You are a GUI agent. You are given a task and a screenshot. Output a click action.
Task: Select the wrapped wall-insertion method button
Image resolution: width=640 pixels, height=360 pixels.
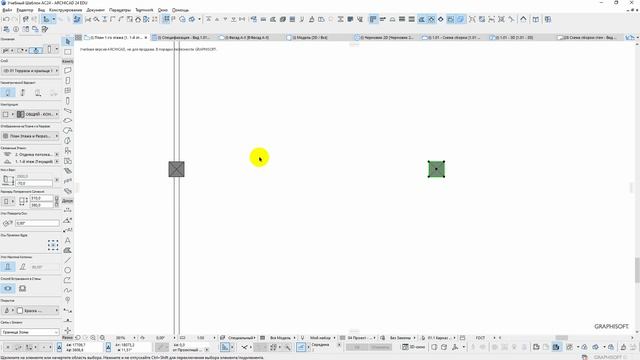tap(7, 289)
